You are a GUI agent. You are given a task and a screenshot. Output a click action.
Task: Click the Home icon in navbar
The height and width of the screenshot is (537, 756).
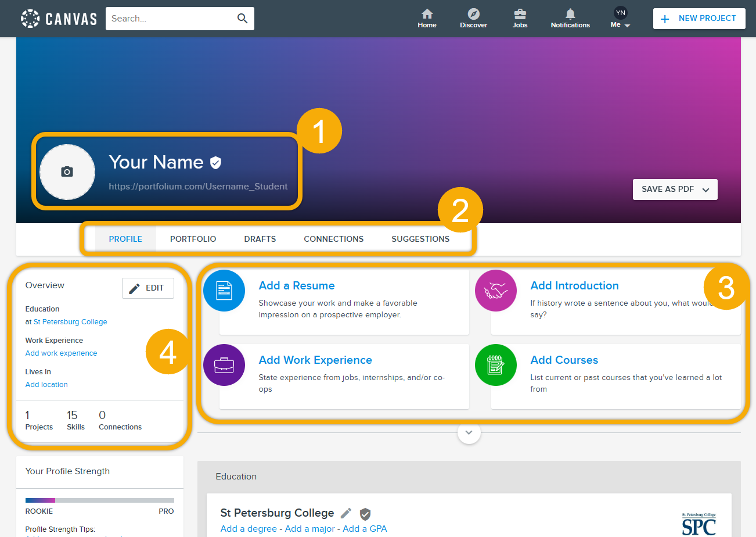(427, 14)
